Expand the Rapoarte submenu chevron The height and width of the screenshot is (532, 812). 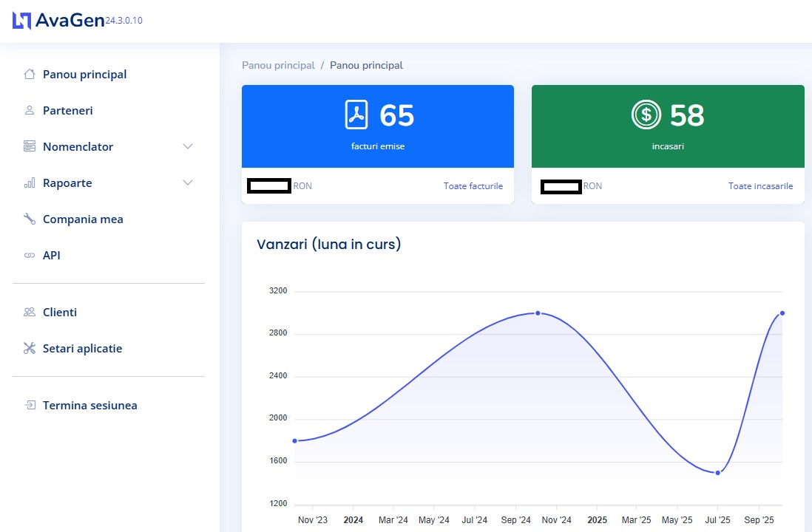(188, 183)
